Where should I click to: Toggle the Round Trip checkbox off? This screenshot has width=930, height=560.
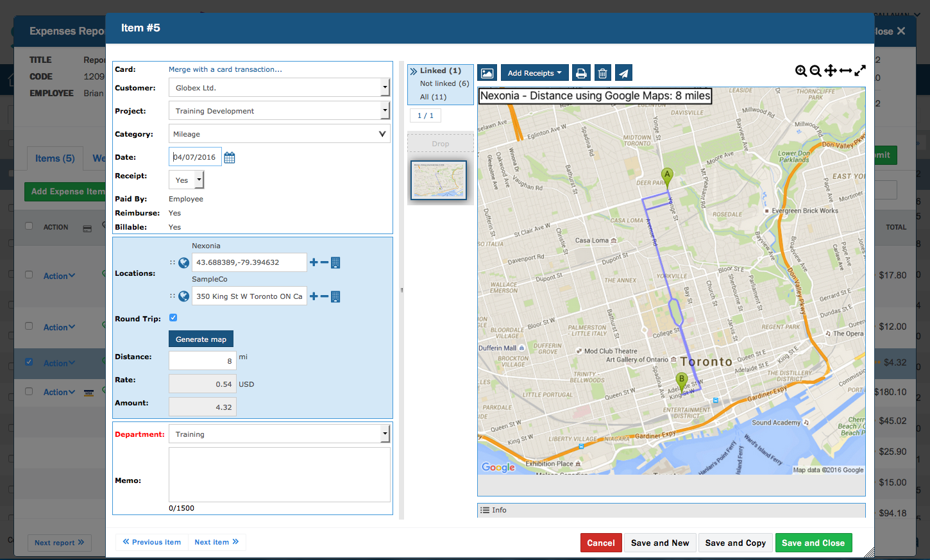[173, 318]
